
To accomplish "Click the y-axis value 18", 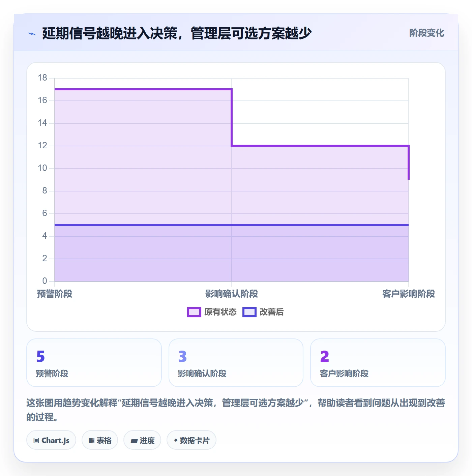I will click(42, 78).
